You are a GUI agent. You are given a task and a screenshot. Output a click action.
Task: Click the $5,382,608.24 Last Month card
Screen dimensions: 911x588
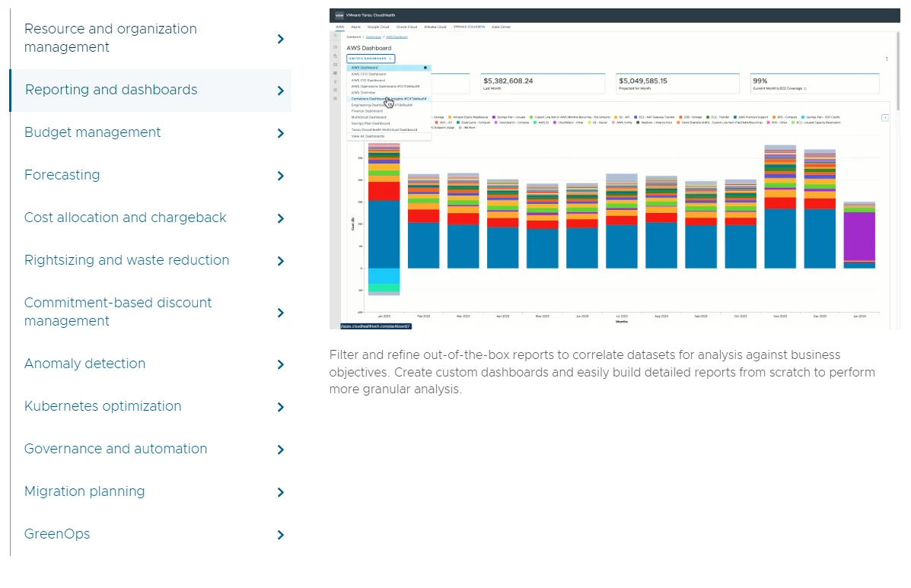coord(543,84)
